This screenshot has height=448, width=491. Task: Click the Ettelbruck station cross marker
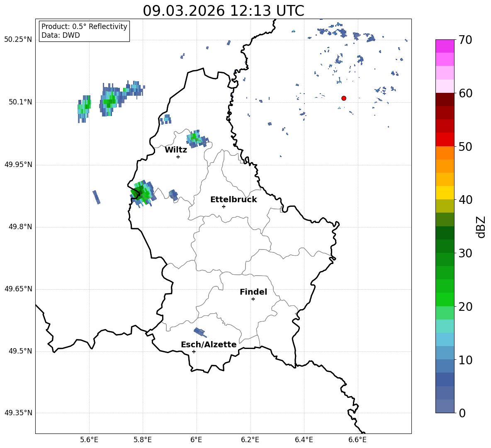click(x=224, y=206)
